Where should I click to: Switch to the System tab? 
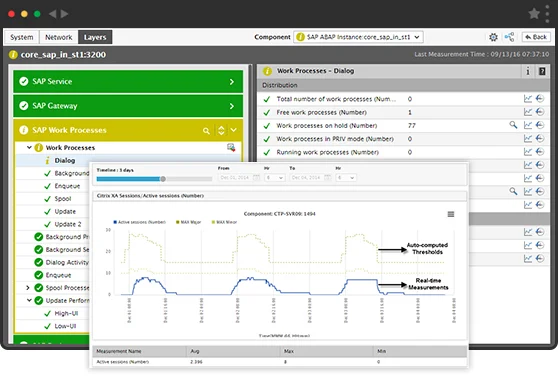(x=22, y=37)
